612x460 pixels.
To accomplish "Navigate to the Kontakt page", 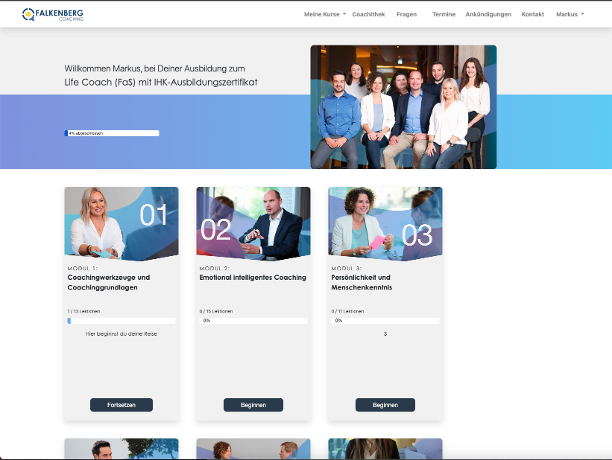I will [533, 15].
